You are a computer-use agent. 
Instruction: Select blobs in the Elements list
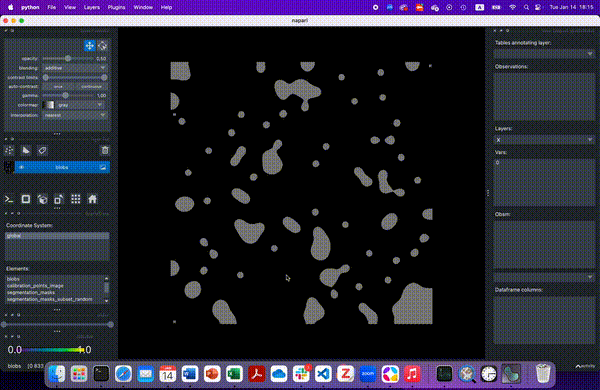tap(13, 279)
